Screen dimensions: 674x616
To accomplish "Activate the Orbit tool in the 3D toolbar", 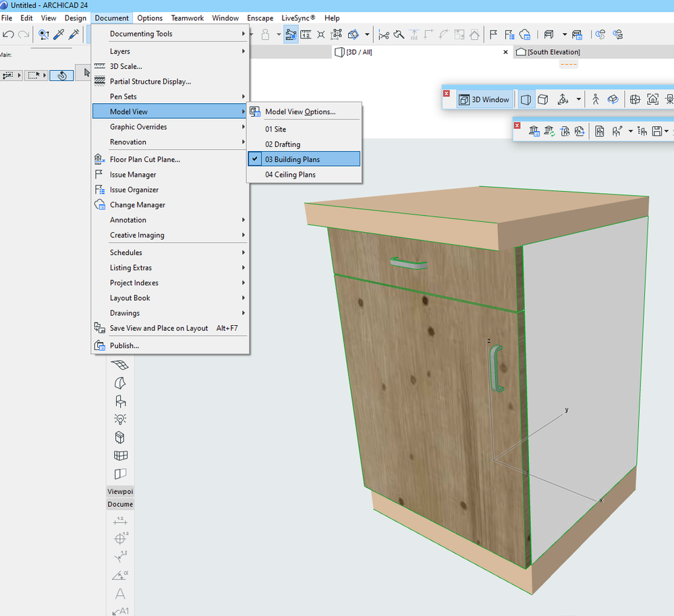I will pyautogui.click(x=613, y=99).
